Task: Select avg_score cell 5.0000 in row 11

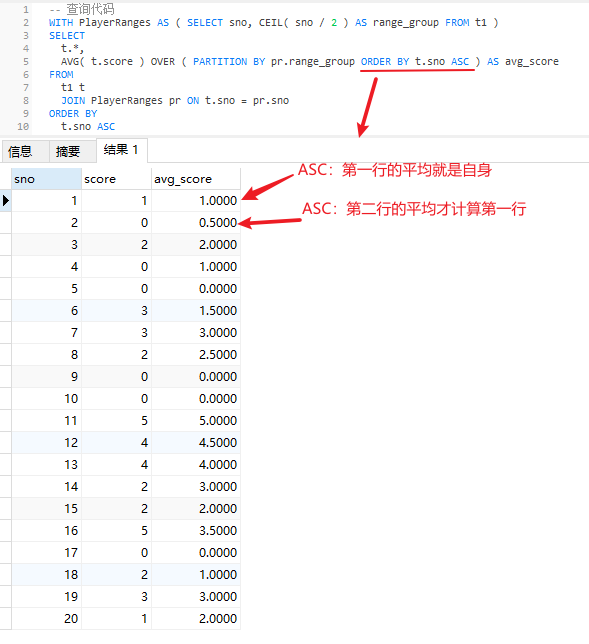Action: tap(196, 421)
